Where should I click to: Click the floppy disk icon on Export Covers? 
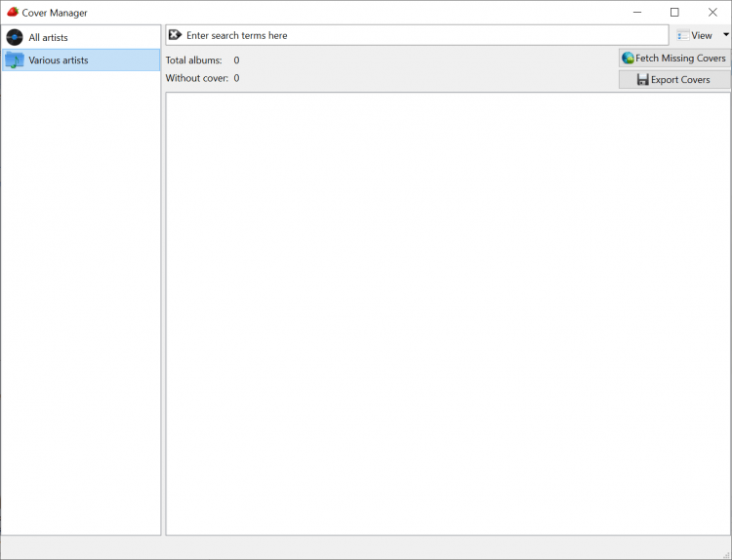(642, 80)
